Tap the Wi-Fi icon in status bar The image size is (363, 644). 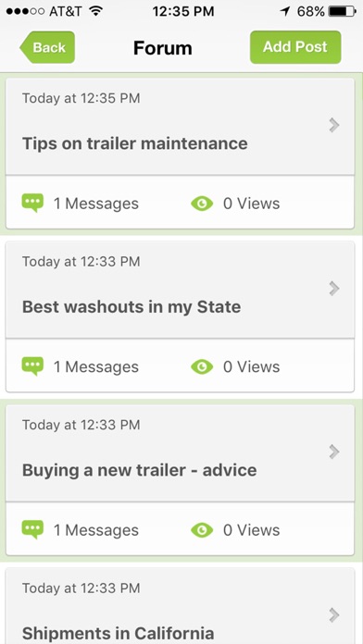[x=96, y=11]
